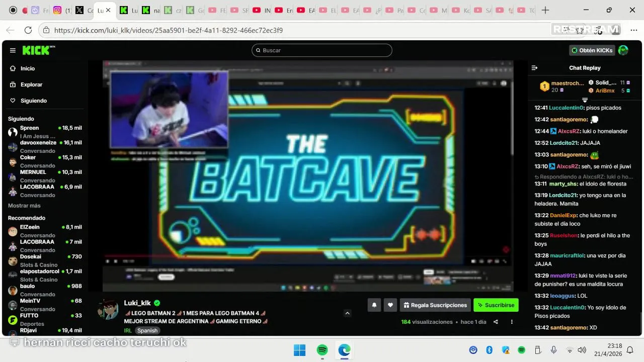Open the Windows notification bell
644x362 pixels.
pyautogui.click(x=630, y=350)
